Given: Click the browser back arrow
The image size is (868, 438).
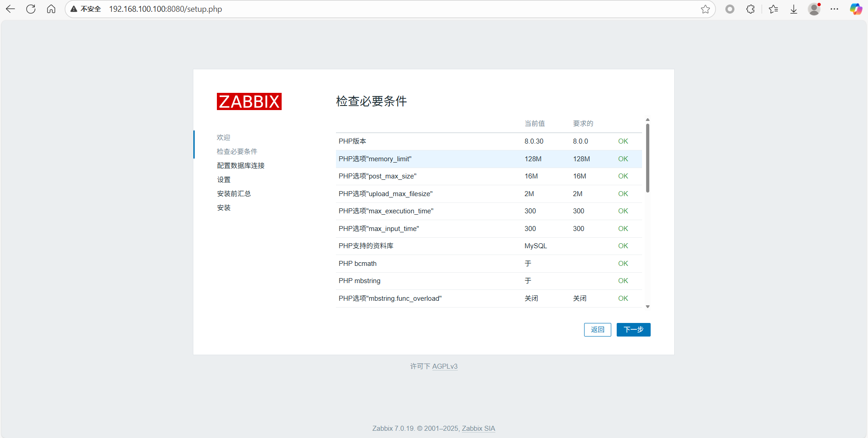Looking at the screenshot, I should coord(10,9).
